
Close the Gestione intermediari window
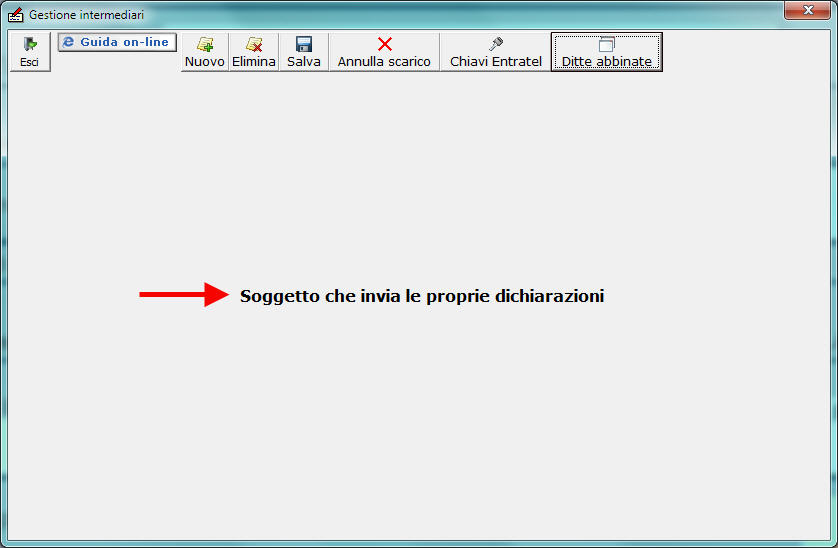(x=808, y=10)
